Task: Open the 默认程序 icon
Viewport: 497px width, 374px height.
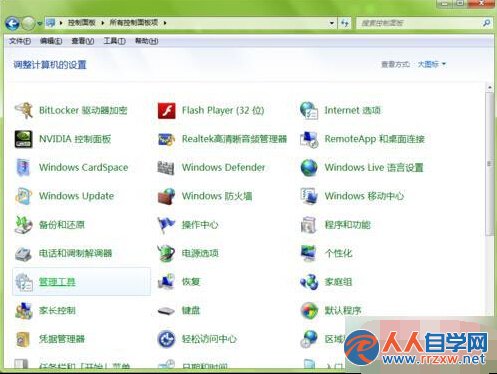Action: (x=309, y=311)
